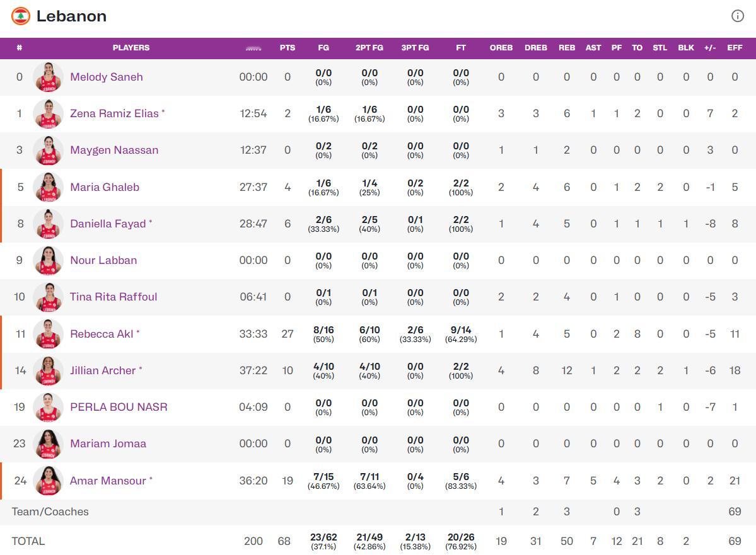This screenshot has height=555, width=756.
Task: Click the minutes played column icon
Action: 253,48
